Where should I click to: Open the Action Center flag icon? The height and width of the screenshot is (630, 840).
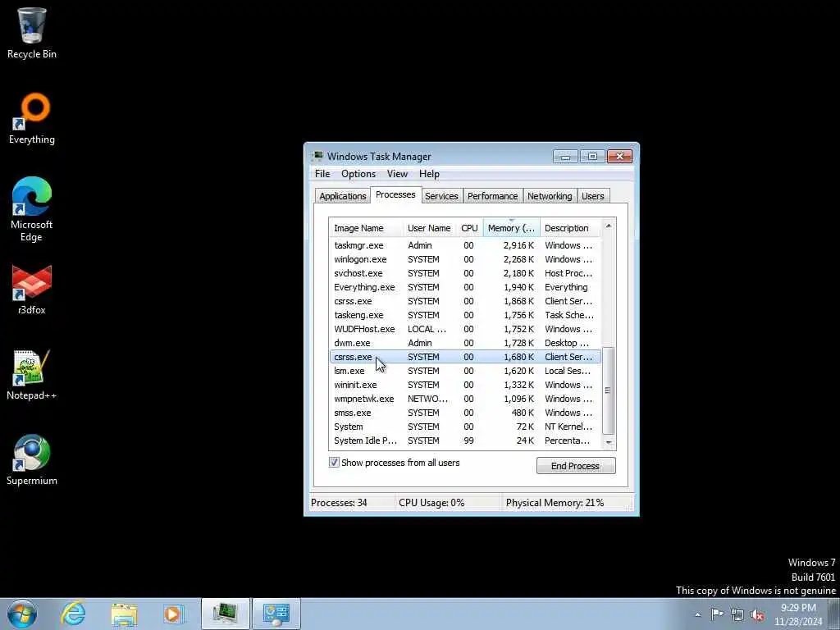click(x=717, y=614)
